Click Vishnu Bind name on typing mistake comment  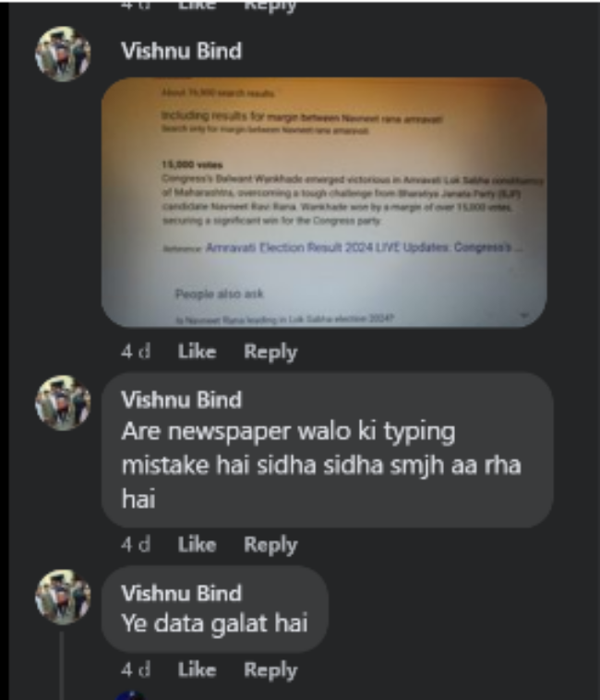pyautogui.click(x=181, y=400)
